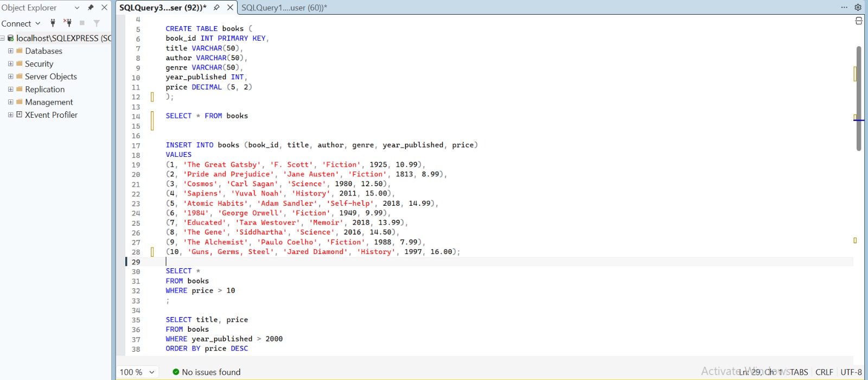Screen dimensions: 868x380
Task: Expand the Databases folder
Action: [x=10, y=51]
